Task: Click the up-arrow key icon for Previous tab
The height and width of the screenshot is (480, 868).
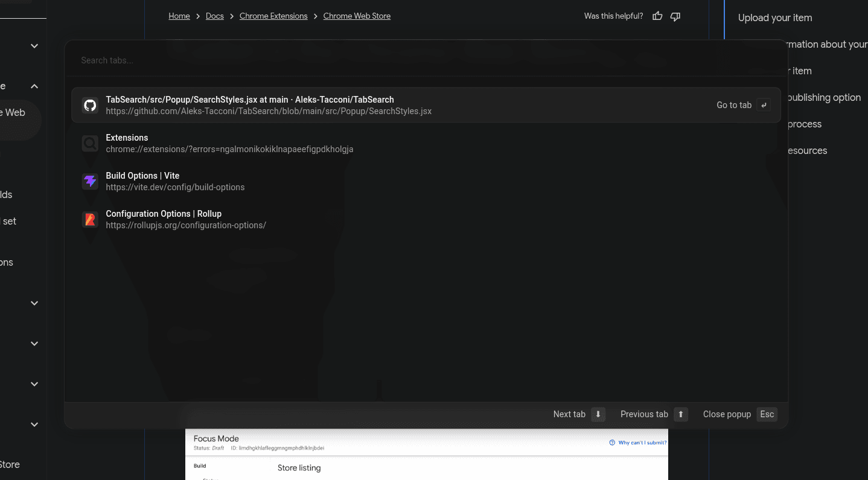Action: pos(680,414)
